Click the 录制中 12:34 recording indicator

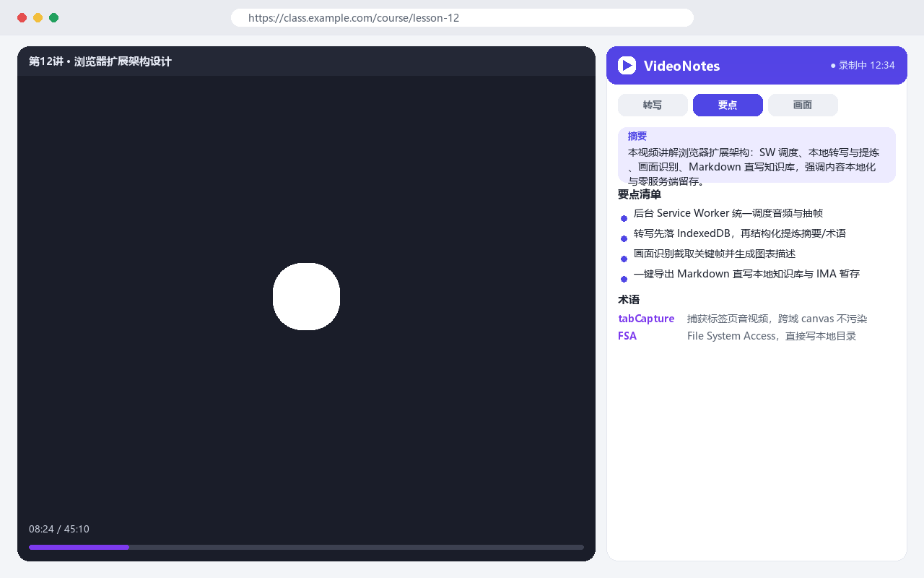(863, 65)
